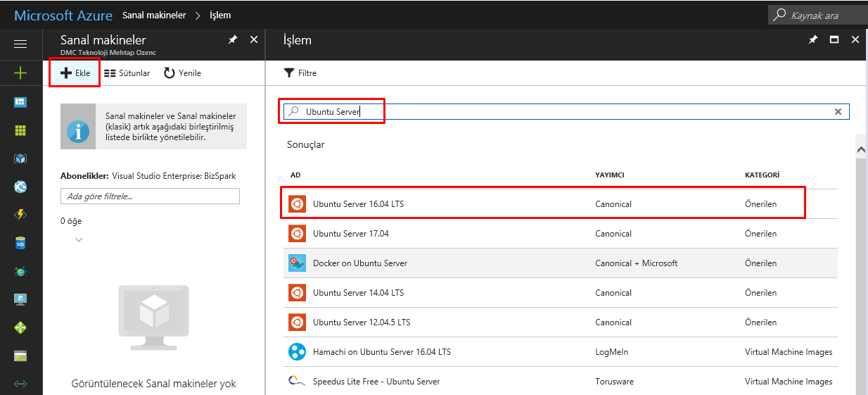Click the İşlem breadcrumb
The image size is (868, 395).
point(220,15)
